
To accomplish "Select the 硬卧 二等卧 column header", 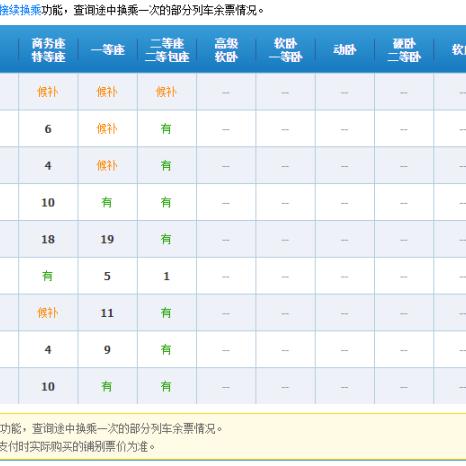I will [404, 50].
